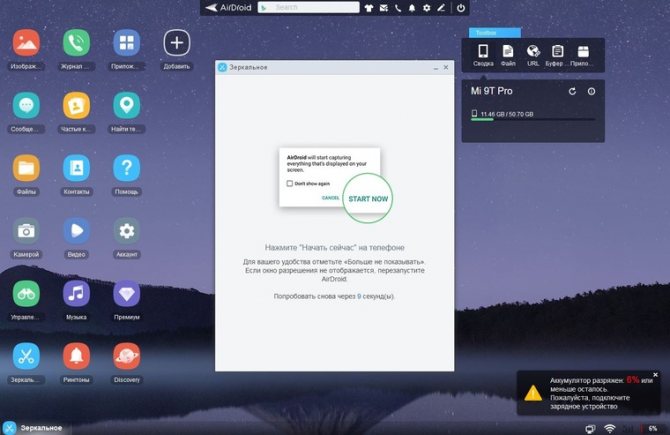Open the envelope messages icon in top bar

point(384,8)
